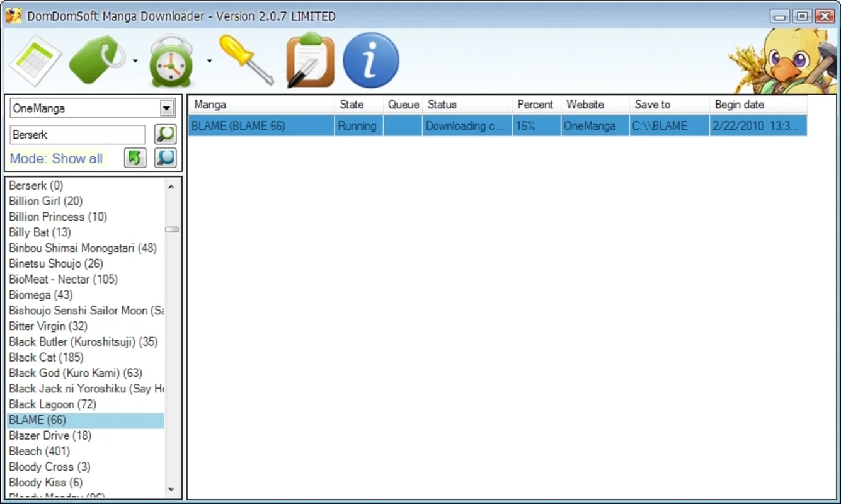Click the green refresh arrow button
This screenshot has height=504, width=841.
point(135,157)
